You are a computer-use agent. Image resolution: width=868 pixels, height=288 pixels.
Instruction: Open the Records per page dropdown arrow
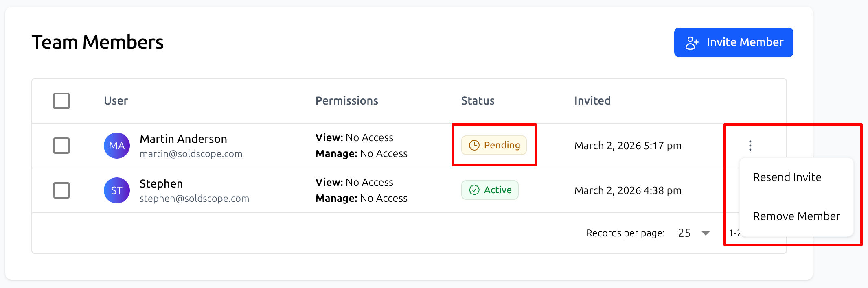[706, 233]
